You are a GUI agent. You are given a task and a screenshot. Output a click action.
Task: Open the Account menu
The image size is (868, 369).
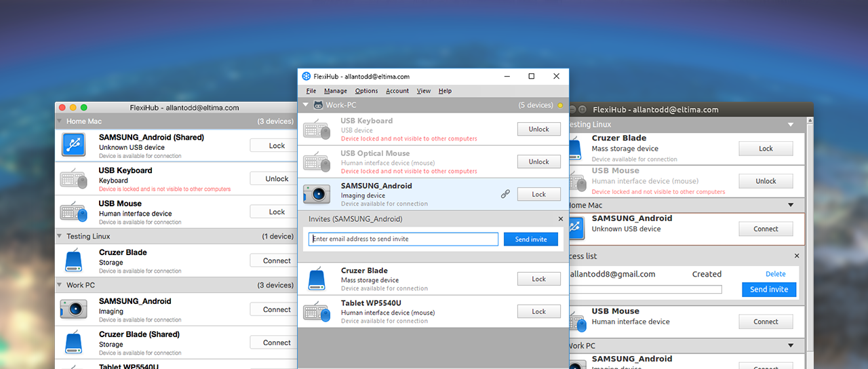(x=397, y=91)
